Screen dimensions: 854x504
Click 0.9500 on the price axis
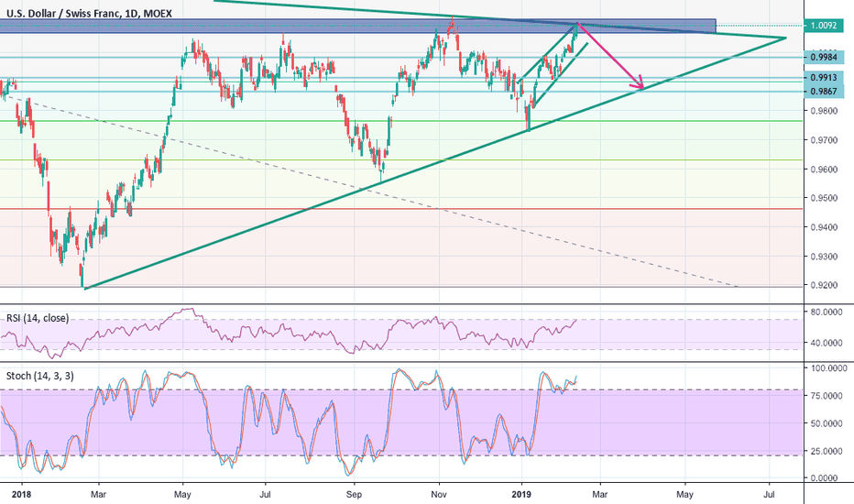(x=824, y=198)
